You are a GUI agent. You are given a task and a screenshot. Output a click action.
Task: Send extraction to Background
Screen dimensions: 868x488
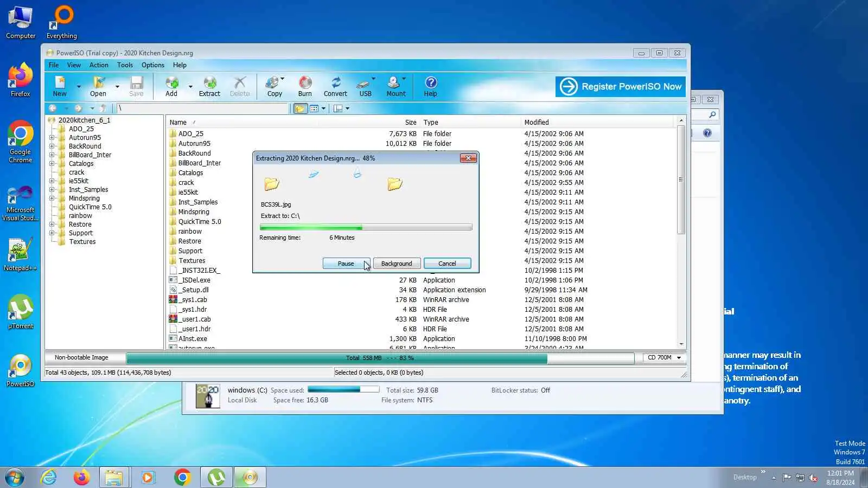[x=397, y=264]
